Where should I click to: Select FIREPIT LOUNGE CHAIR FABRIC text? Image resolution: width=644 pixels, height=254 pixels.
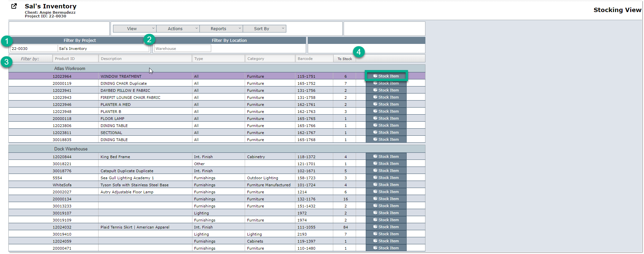(x=130, y=98)
